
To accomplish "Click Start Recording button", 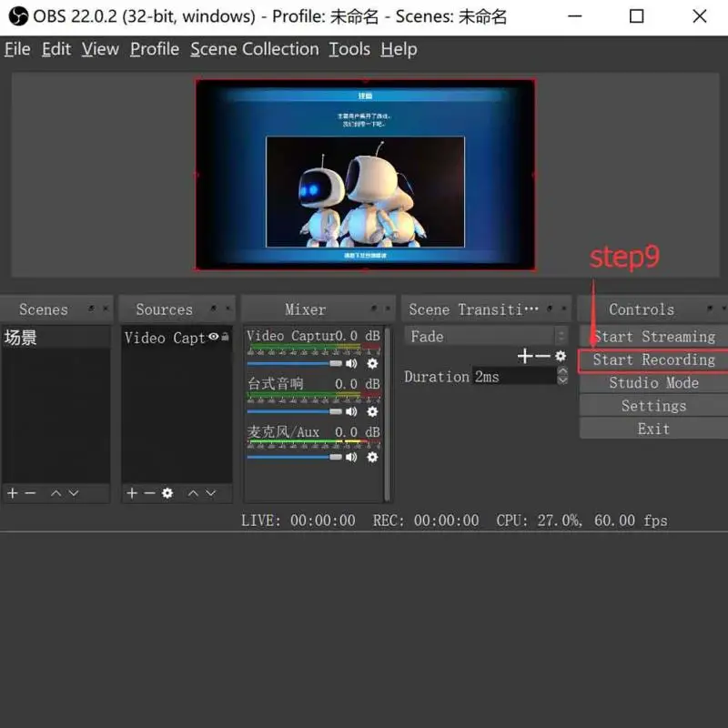I will pyautogui.click(x=653, y=359).
